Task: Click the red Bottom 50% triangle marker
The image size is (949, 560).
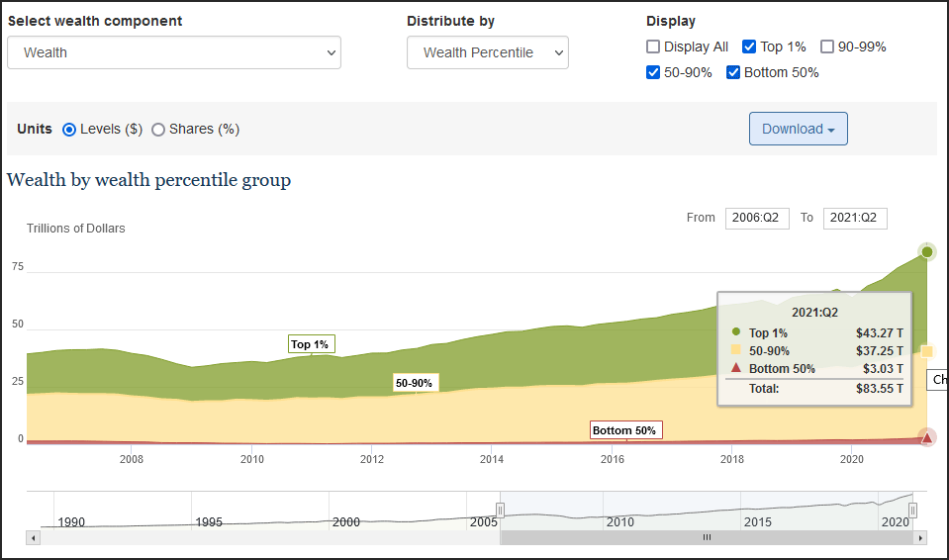Action: [x=927, y=437]
